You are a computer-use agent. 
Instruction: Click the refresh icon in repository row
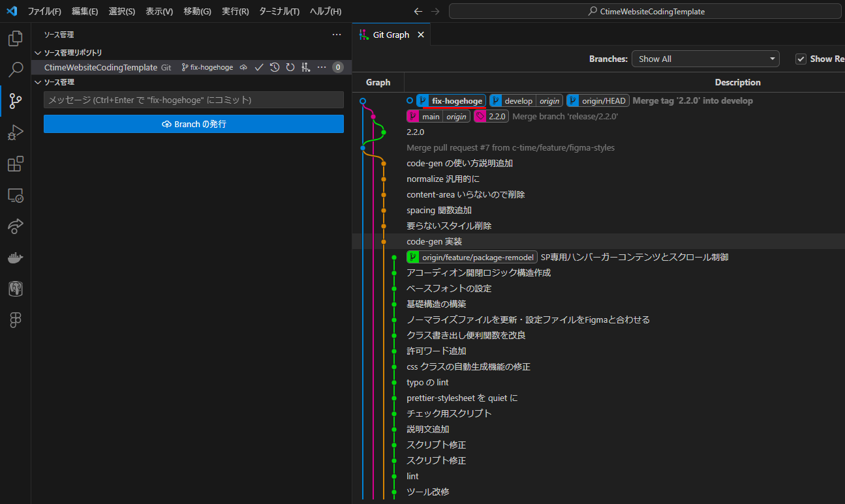pos(290,67)
